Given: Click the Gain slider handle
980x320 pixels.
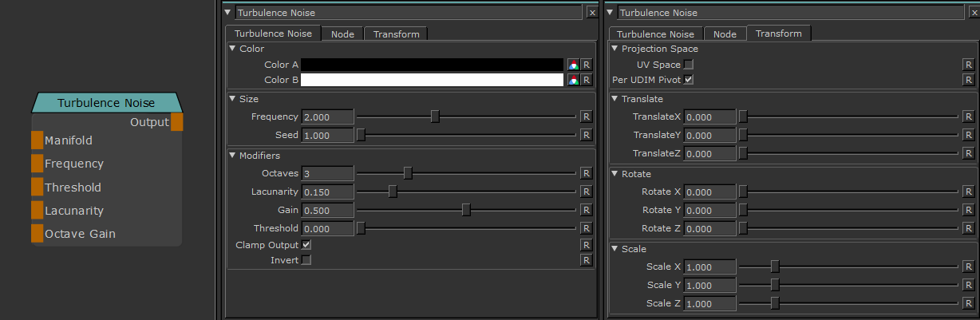Looking at the screenshot, I should (x=466, y=210).
